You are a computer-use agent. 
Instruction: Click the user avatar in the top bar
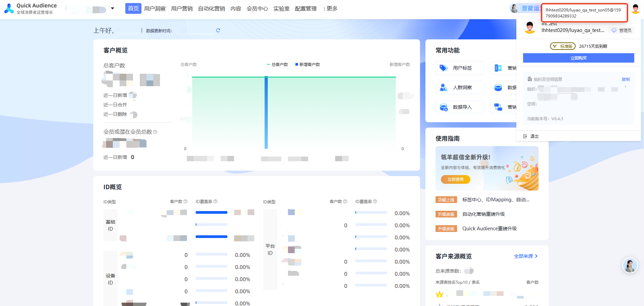point(636,9)
